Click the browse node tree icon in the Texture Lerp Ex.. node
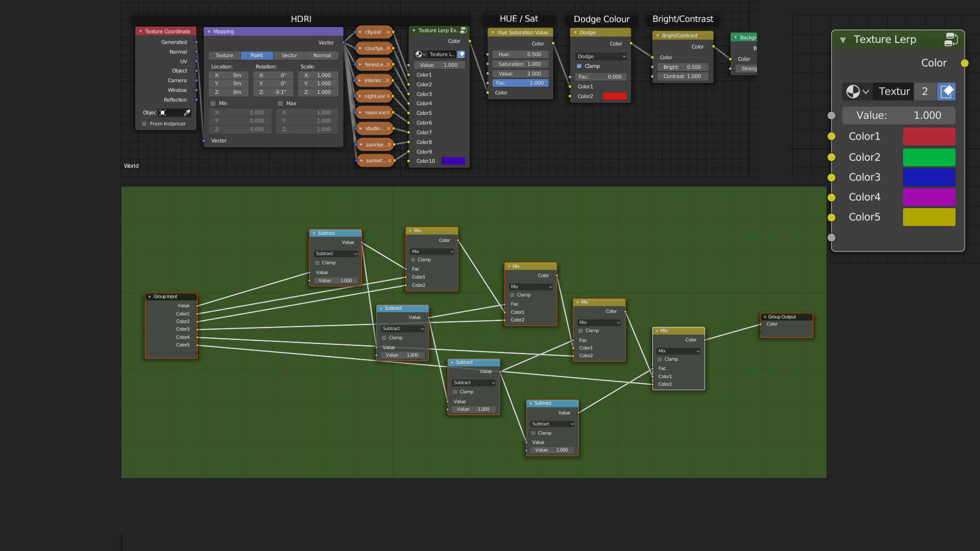 tap(420, 54)
